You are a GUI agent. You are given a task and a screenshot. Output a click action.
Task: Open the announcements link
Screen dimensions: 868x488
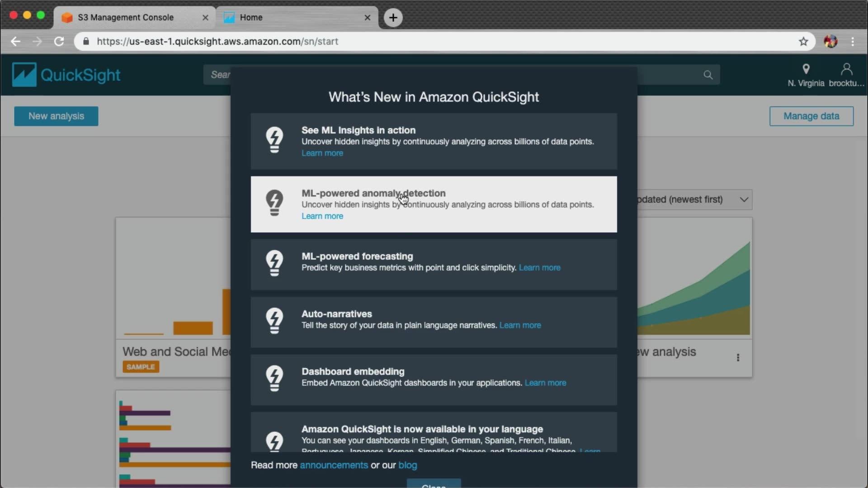click(x=334, y=465)
